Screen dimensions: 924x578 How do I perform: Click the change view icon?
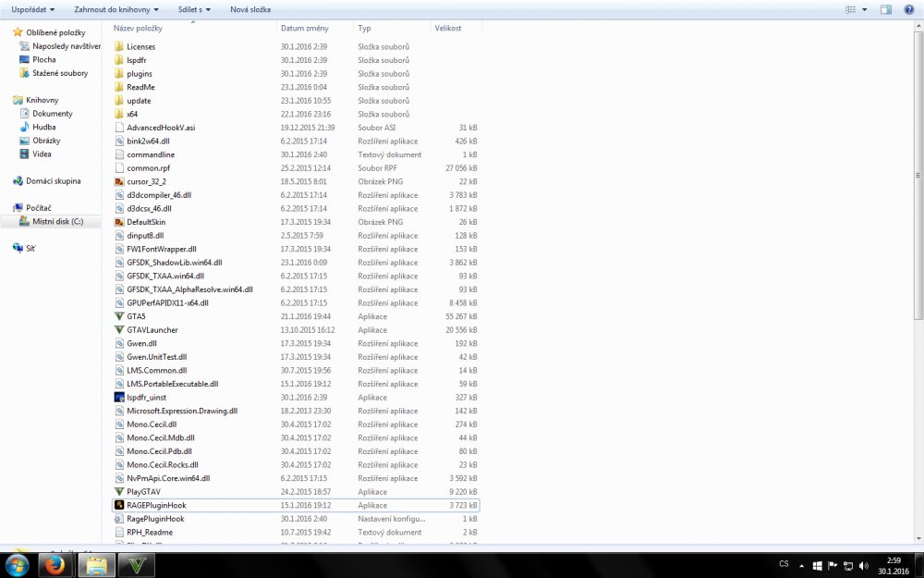850,9
